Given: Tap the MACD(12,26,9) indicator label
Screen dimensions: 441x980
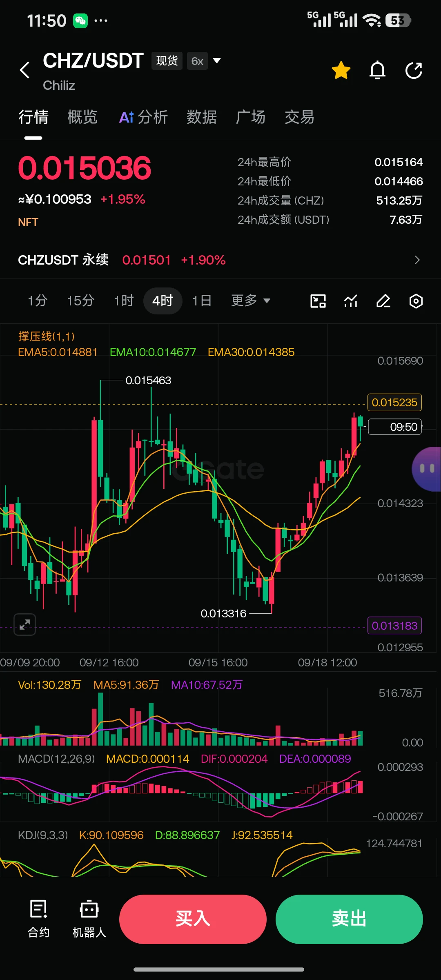Looking at the screenshot, I should (x=56, y=759).
